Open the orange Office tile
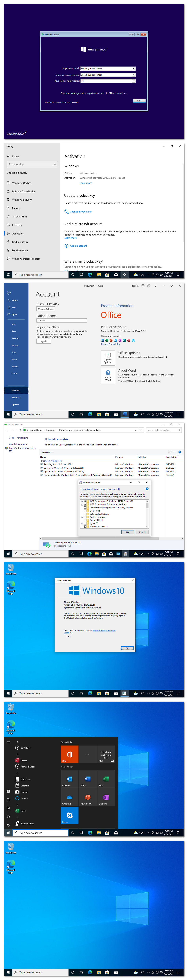This screenshot has height=980, width=188. 70,754
